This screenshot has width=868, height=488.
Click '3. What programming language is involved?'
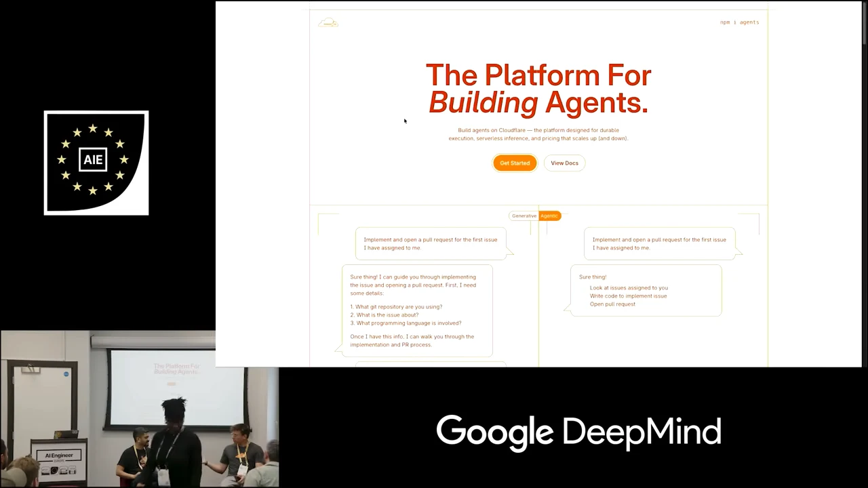pyautogui.click(x=406, y=323)
